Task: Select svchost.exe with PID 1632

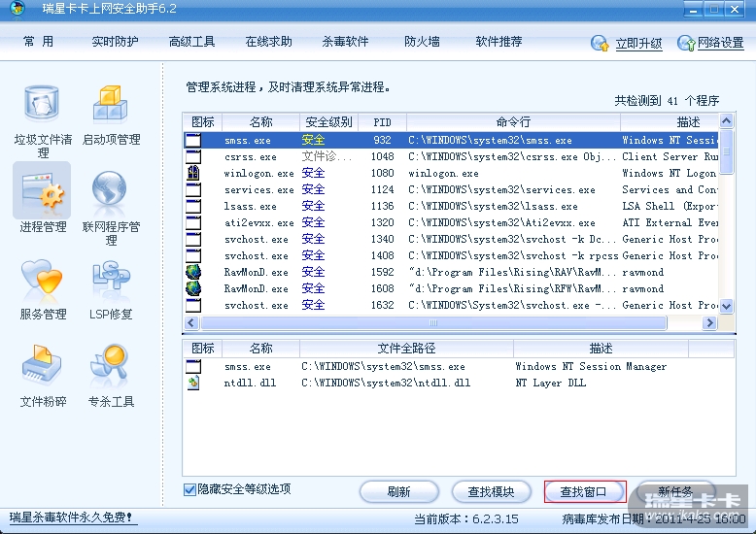Action: click(x=256, y=306)
